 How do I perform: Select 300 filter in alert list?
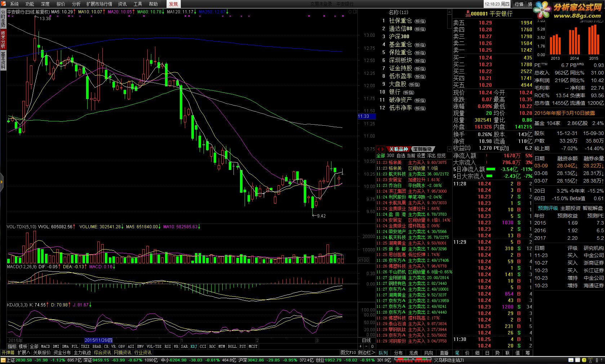point(391,156)
